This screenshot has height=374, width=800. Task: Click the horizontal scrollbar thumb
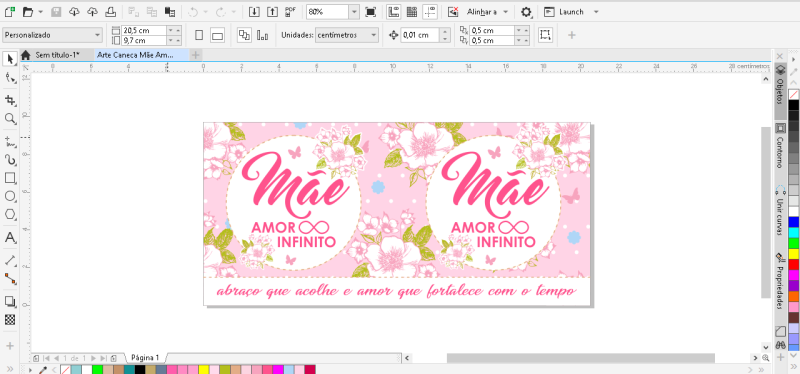pyautogui.click(x=581, y=358)
